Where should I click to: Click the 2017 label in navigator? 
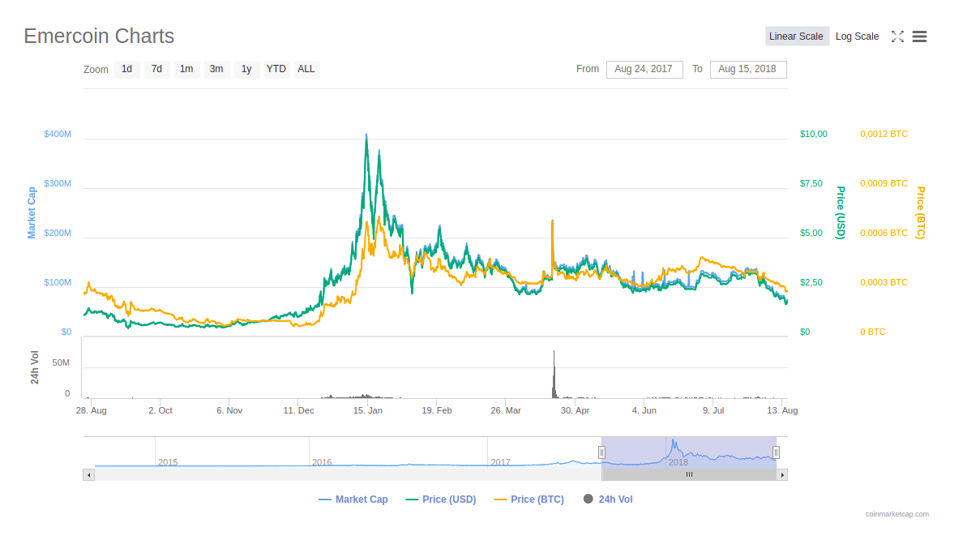click(x=500, y=462)
